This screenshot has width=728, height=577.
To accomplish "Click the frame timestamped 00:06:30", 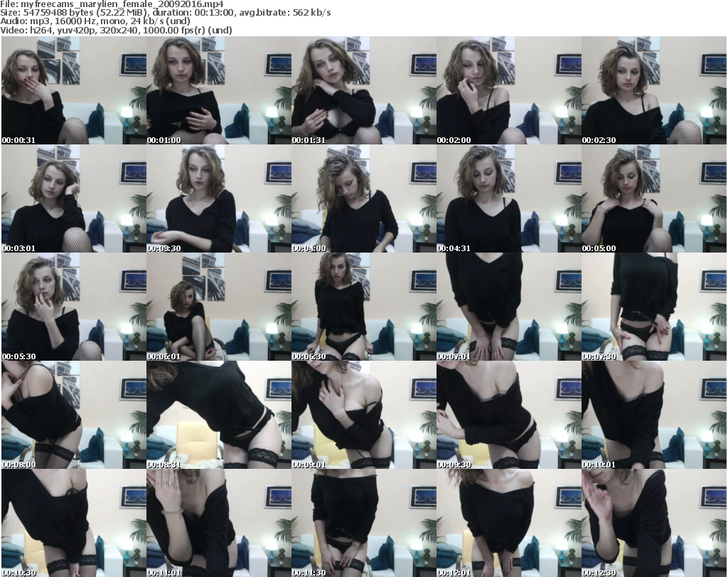I will click(x=363, y=307).
